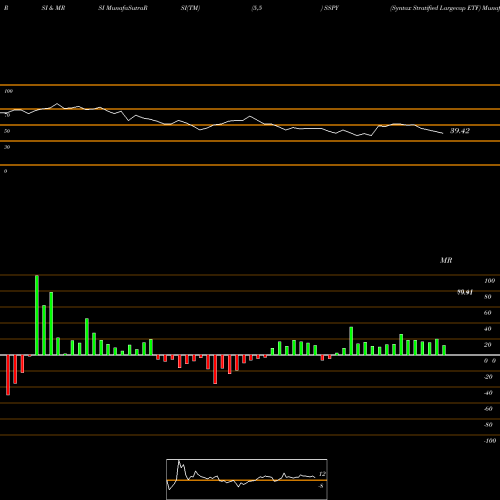Screen dimensions: 500x500
Task: Click the '100' label on MR right axis
Action: pyautogui.click(x=489, y=281)
